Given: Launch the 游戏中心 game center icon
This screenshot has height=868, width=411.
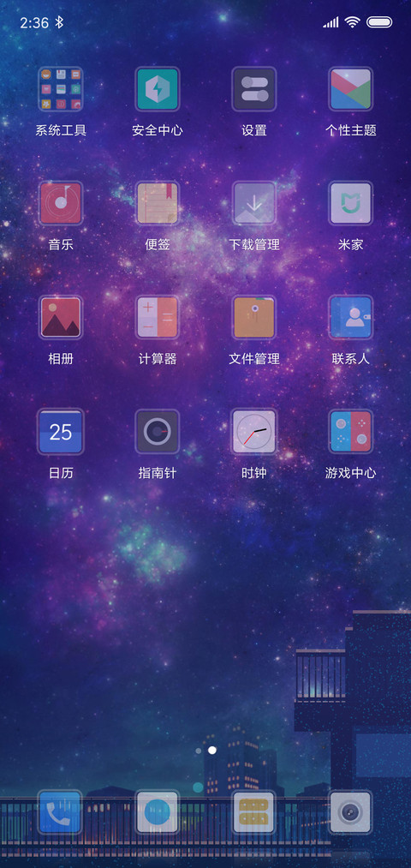Looking at the screenshot, I should [x=351, y=432].
